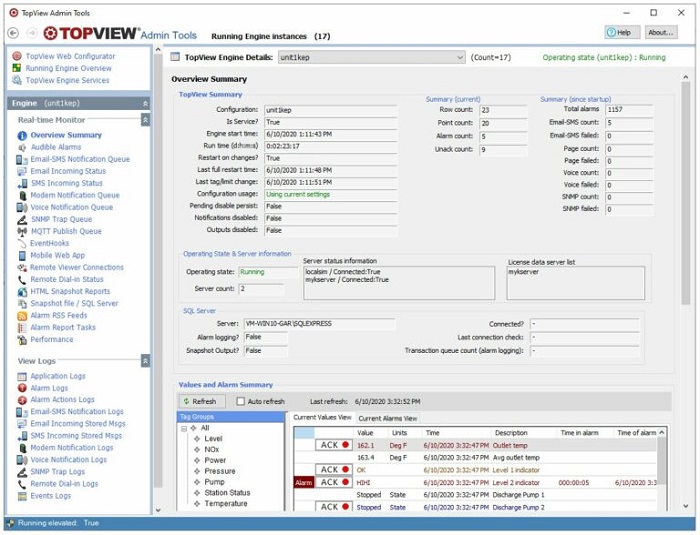
Task: Select Level tag group
Action: 213,439
